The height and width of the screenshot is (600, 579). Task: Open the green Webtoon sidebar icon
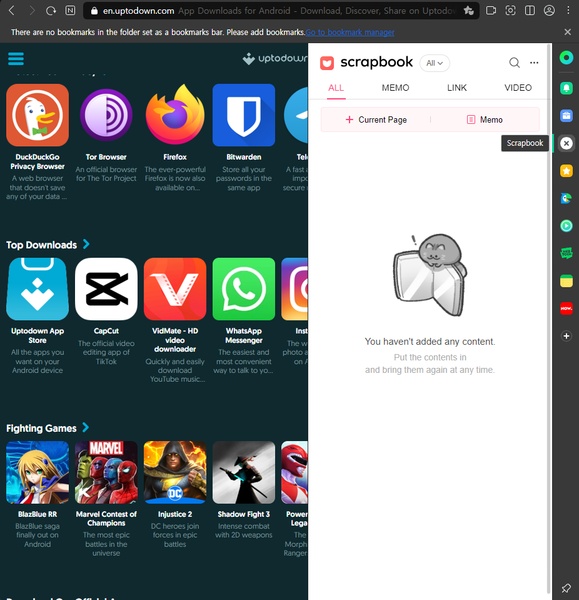(x=566, y=253)
